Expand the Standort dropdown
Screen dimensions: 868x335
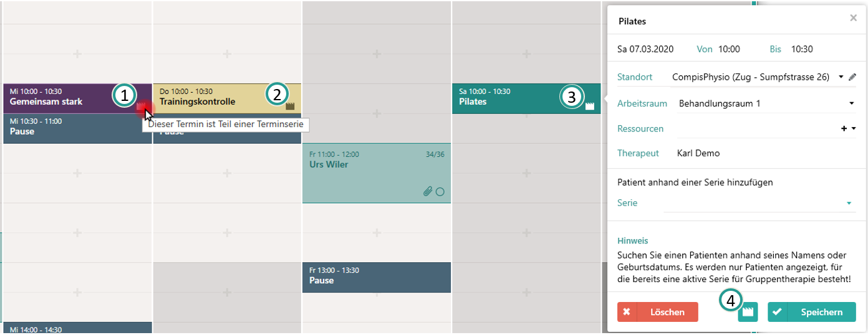pyautogui.click(x=841, y=77)
